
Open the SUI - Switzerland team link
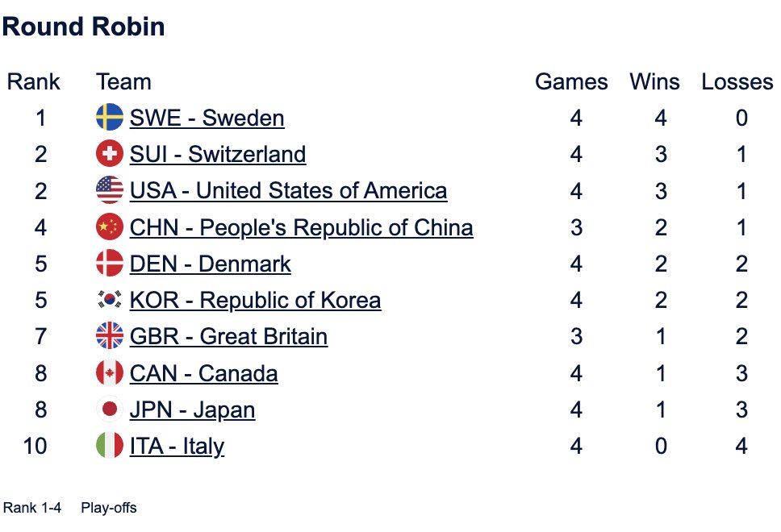coord(218,155)
